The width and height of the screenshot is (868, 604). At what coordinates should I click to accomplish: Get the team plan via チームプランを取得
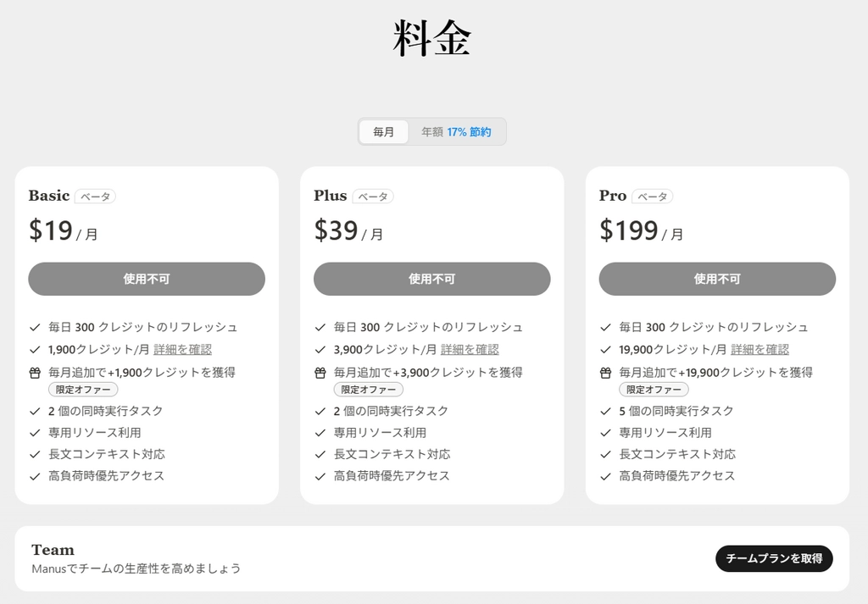pos(774,558)
